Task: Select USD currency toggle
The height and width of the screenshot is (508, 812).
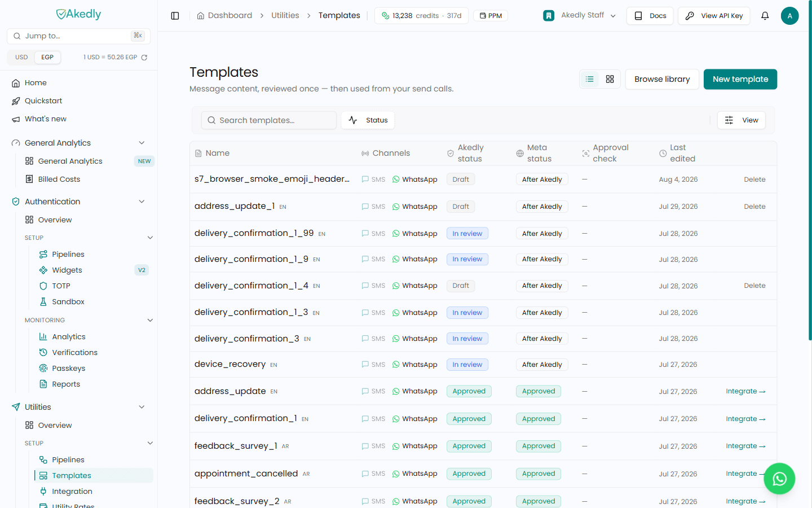Action: pyautogui.click(x=21, y=58)
